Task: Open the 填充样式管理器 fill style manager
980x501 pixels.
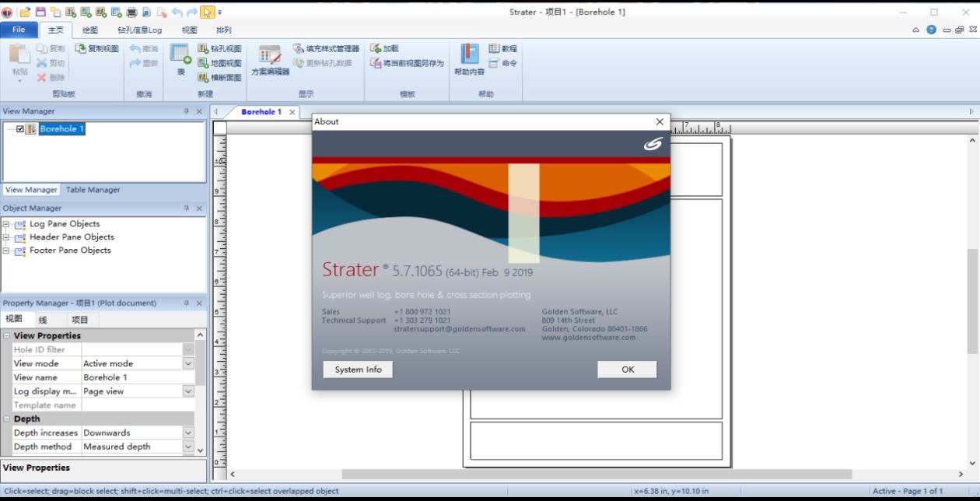Action: pos(326,48)
